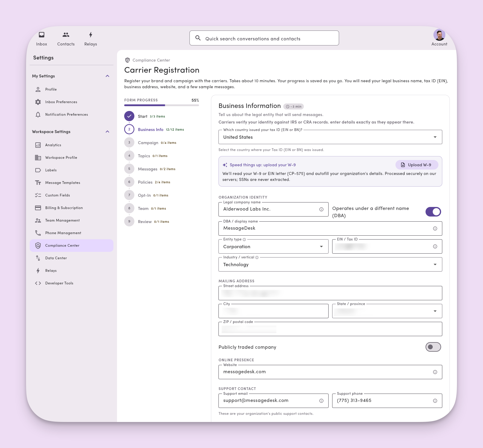The image size is (483, 448).
Task: Select Compliance Center in sidebar
Action: (x=71, y=246)
